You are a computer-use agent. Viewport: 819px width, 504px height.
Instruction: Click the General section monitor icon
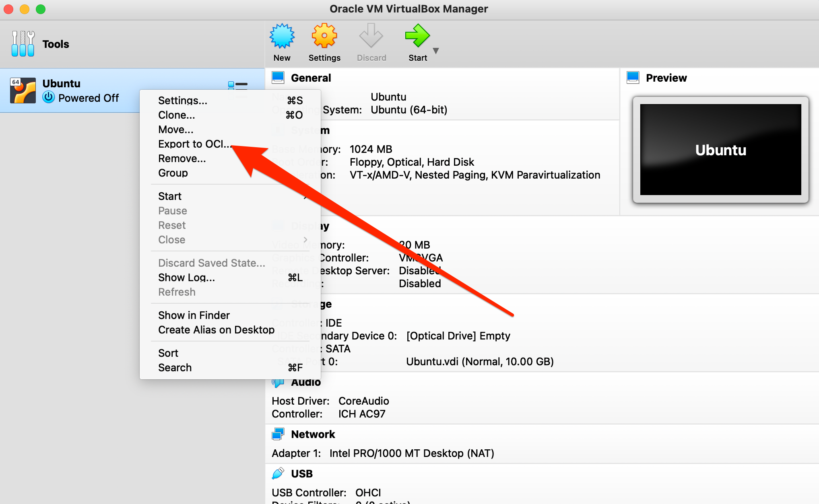point(278,78)
